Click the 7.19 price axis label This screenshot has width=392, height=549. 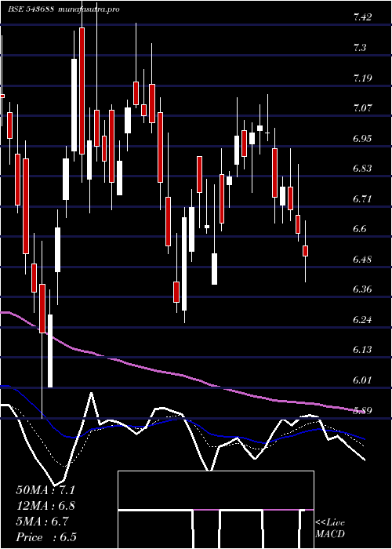[x=362, y=78]
